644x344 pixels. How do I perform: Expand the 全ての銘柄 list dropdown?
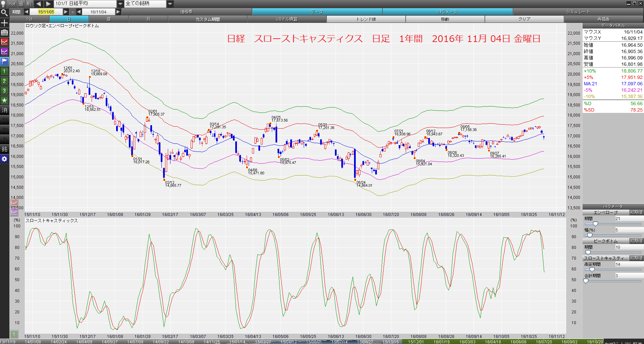[170, 4]
